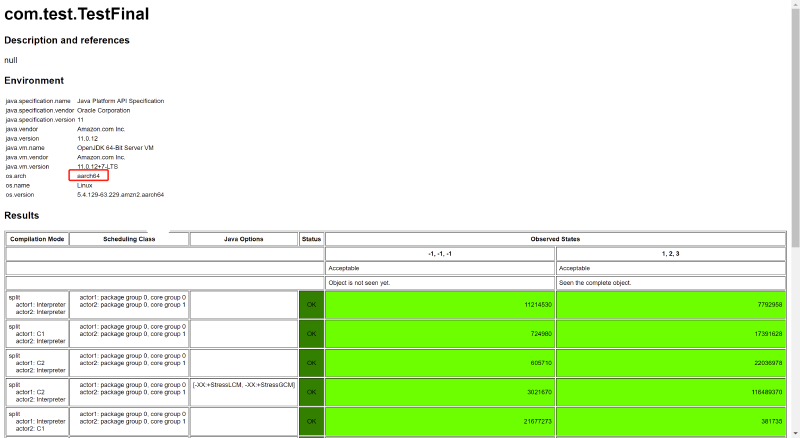Viewport: 800px width, 438px height.
Task: Click the green cell showing 11214530
Action: [x=440, y=304]
